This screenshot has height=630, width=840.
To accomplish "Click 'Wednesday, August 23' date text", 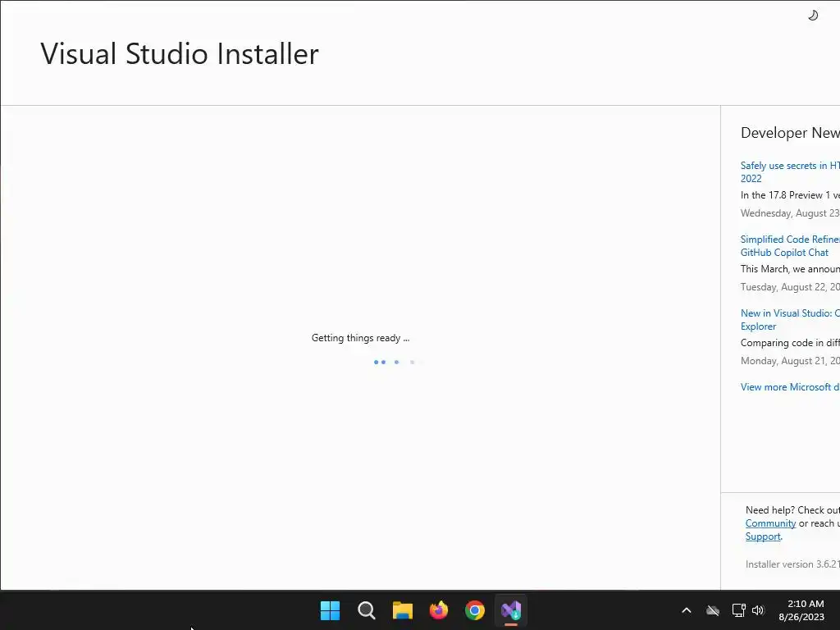I will [x=790, y=213].
